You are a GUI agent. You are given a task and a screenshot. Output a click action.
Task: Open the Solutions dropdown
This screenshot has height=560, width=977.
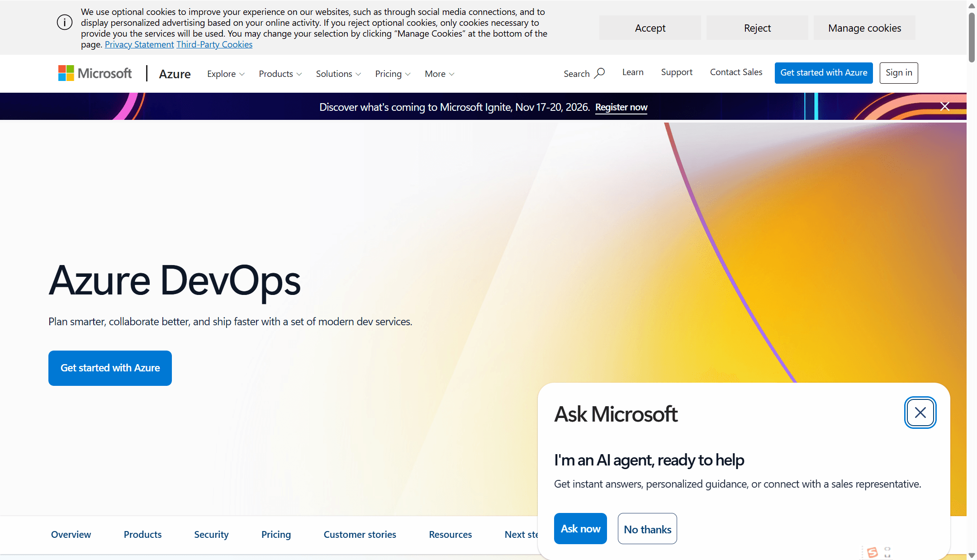(338, 74)
